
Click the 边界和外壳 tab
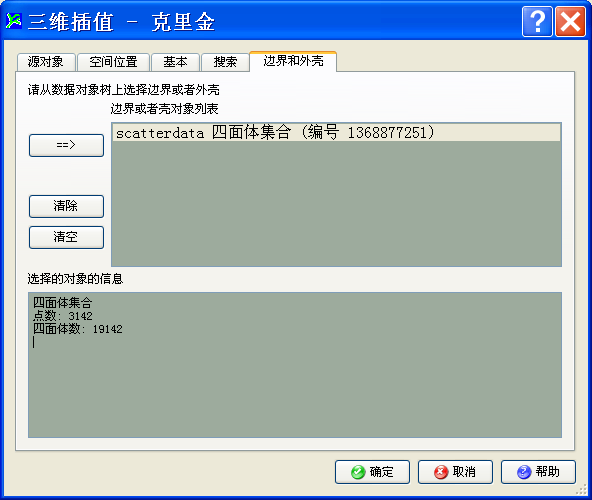pos(293,61)
